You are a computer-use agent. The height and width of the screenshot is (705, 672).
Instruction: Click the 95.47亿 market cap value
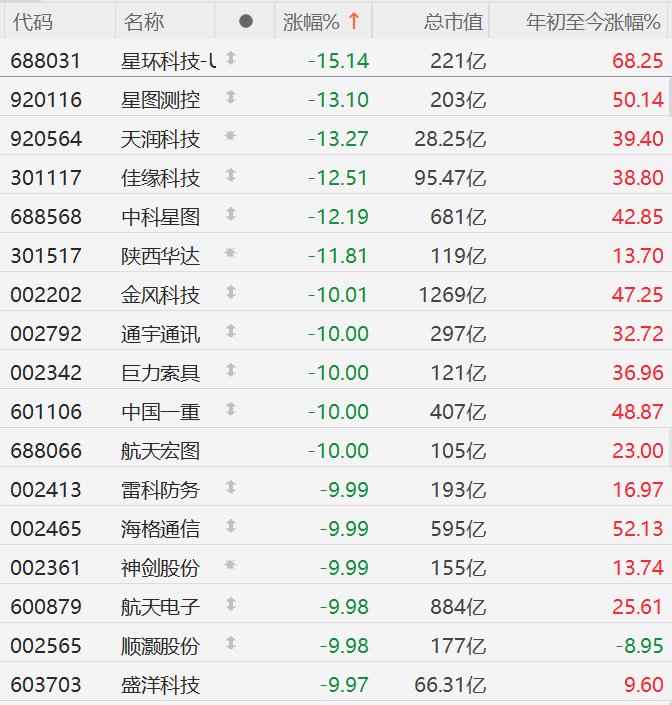pyautogui.click(x=450, y=178)
